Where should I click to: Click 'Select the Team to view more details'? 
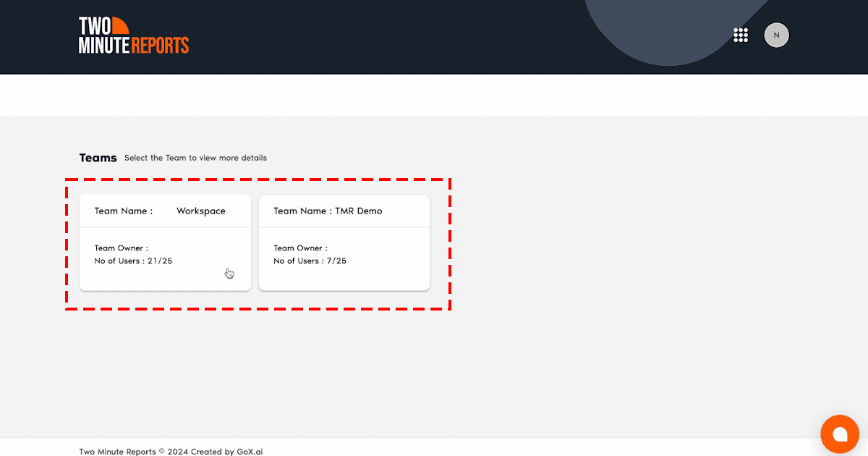click(195, 158)
